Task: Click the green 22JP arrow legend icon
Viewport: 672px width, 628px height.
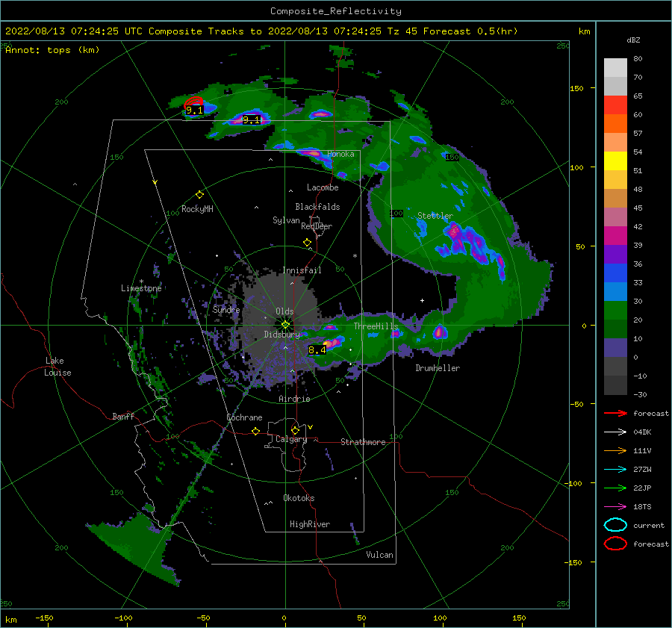Action: (x=615, y=488)
